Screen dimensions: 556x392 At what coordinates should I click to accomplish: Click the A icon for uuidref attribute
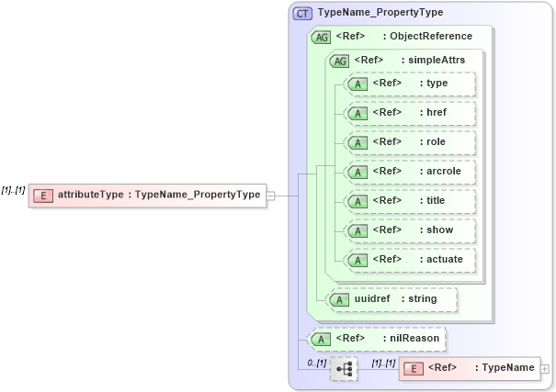[x=339, y=300]
